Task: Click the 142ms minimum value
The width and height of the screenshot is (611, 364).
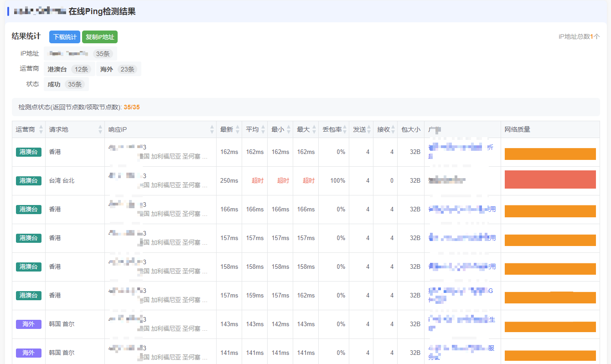Action: 280,324
